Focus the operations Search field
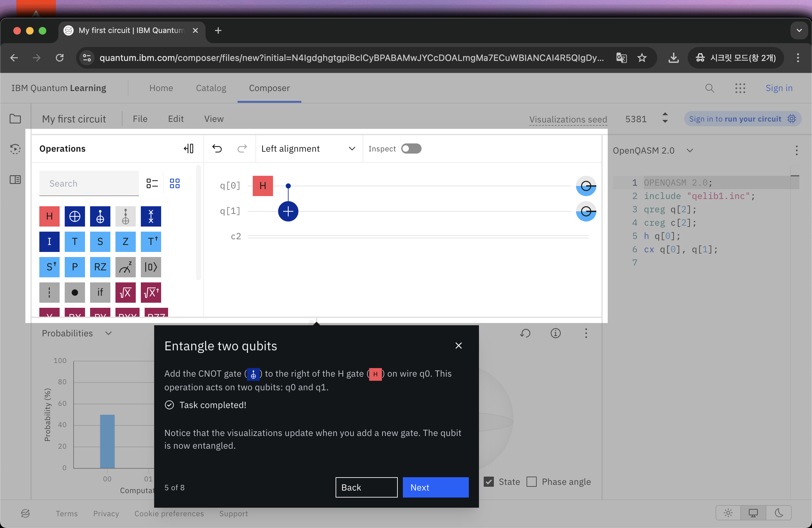The height and width of the screenshot is (528, 812). click(x=89, y=183)
